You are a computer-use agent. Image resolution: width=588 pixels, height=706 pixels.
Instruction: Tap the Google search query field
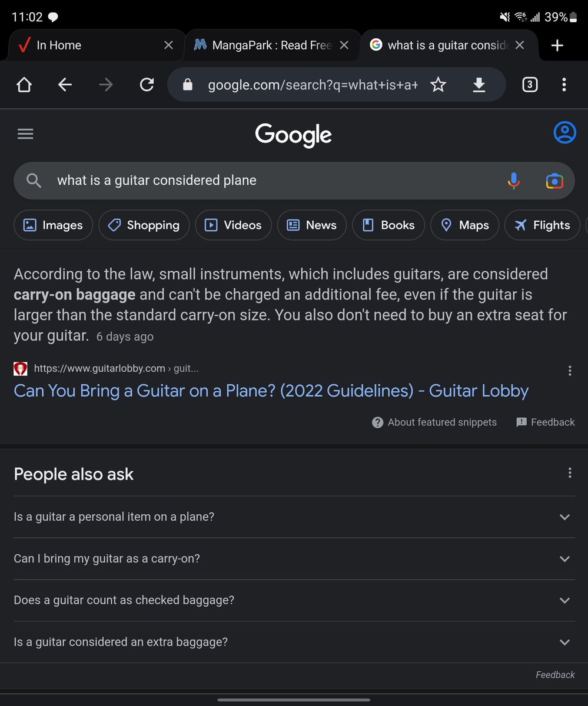(277, 181)
